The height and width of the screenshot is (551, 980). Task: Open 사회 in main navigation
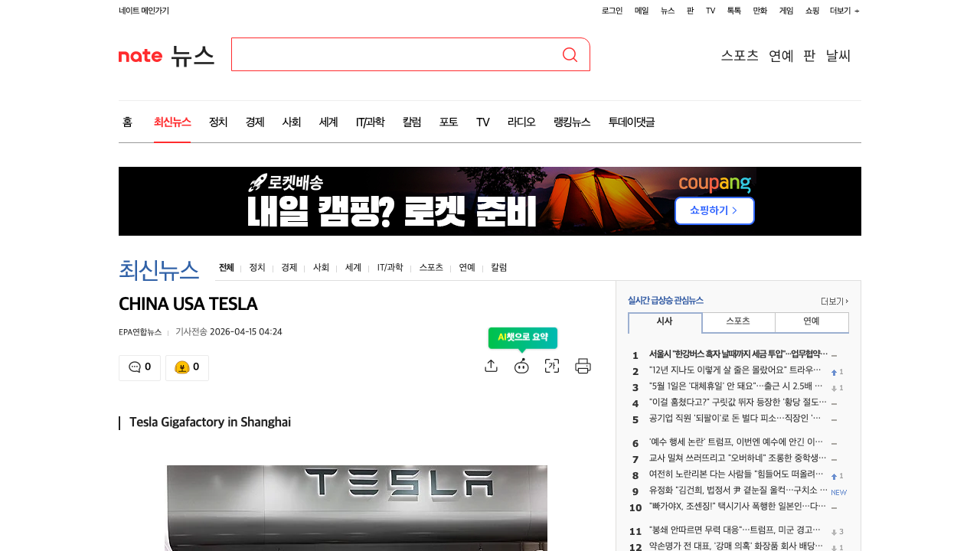pyautogui.click(x=292, y=122)
